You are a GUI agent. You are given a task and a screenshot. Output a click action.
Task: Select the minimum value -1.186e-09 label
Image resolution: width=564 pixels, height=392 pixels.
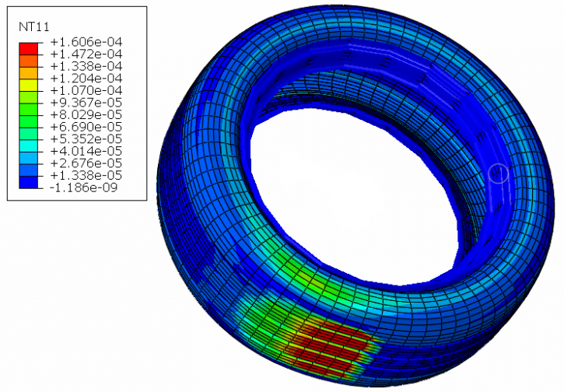(86, 187)
